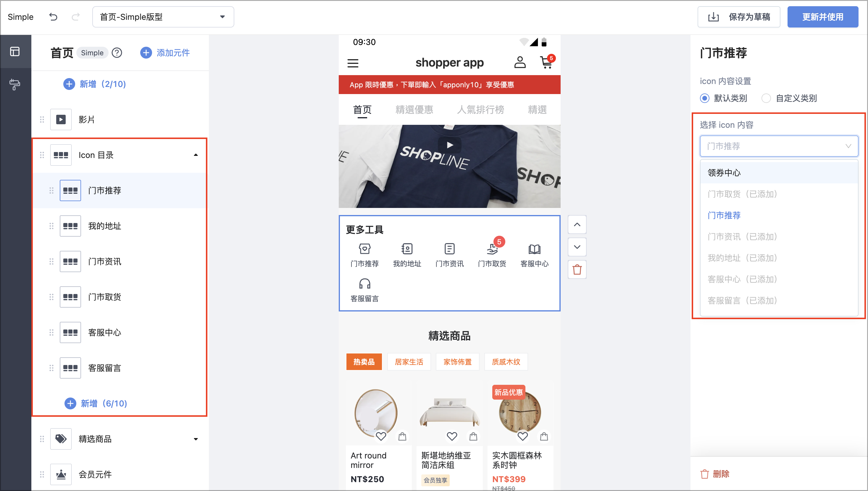868x491 pixels.
Task: Click 保存为草稿 button
Action: [x=738, y=17]
